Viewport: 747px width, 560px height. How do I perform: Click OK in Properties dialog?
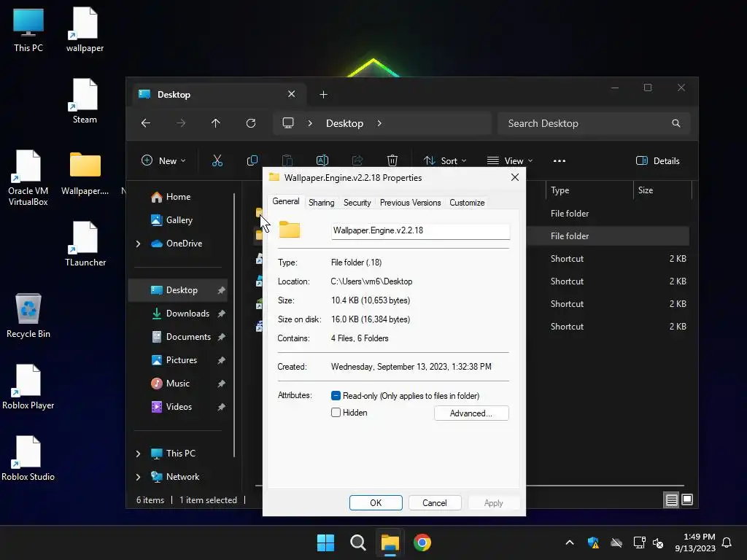coord(376,503)
